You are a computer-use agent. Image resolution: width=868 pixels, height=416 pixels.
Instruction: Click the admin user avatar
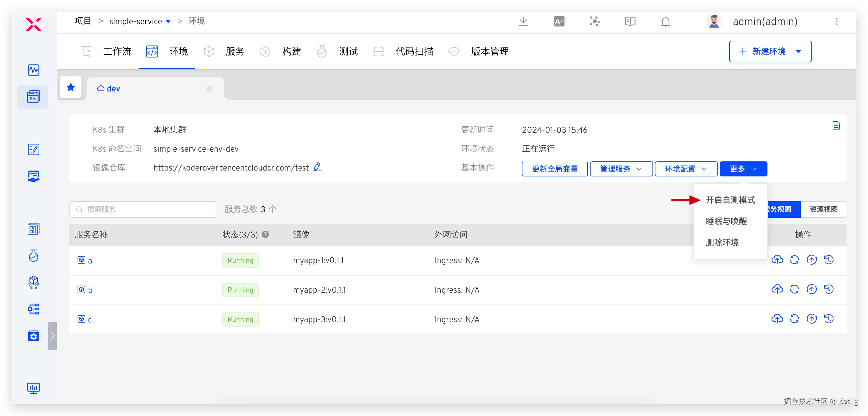coord(714,21)
